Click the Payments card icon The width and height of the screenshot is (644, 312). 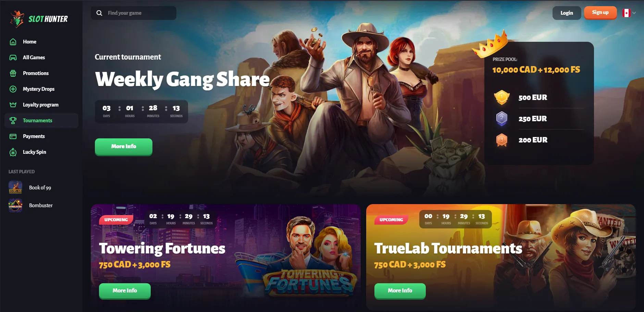point(13,136)
